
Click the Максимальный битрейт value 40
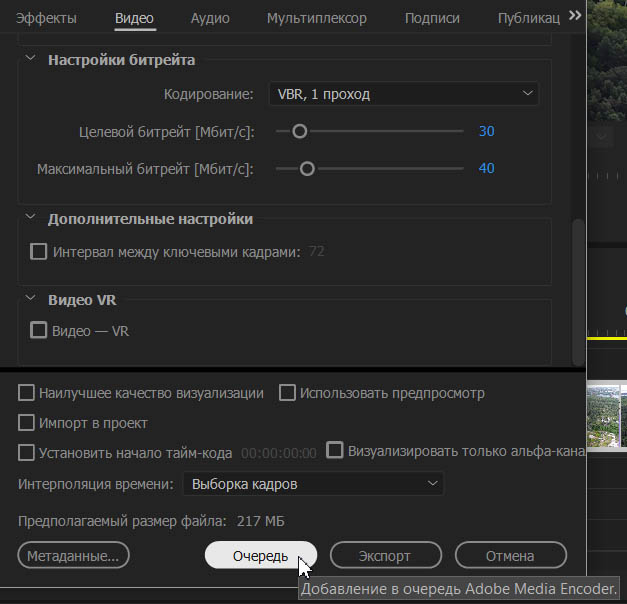click(486, 169)
